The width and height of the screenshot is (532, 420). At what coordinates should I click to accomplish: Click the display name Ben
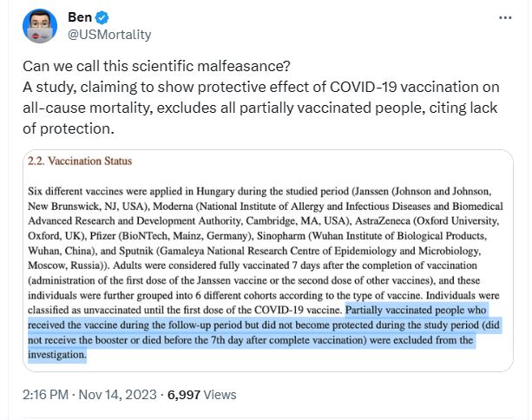tap(80, 17)
